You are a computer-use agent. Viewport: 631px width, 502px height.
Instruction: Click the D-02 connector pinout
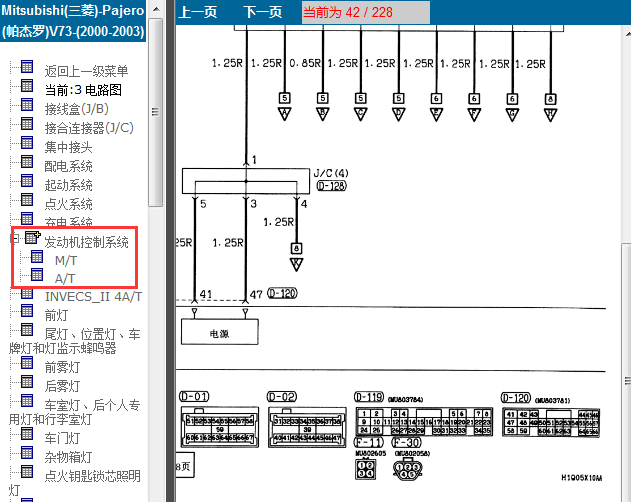coord(307,426)
